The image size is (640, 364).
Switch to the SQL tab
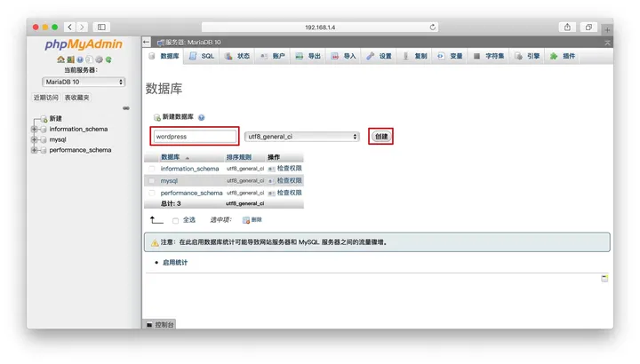(202, 56)
